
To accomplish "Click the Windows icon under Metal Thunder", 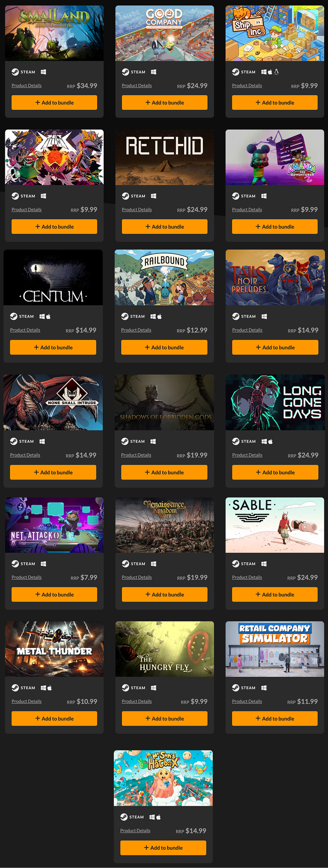I will tap(43, 688).
